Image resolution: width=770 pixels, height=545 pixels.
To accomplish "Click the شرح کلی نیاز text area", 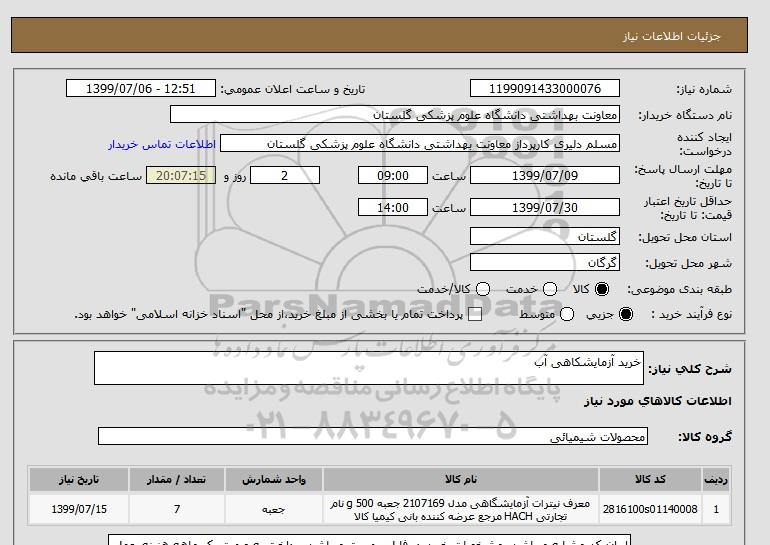I will pyautogui.click(x=369, y=368).
